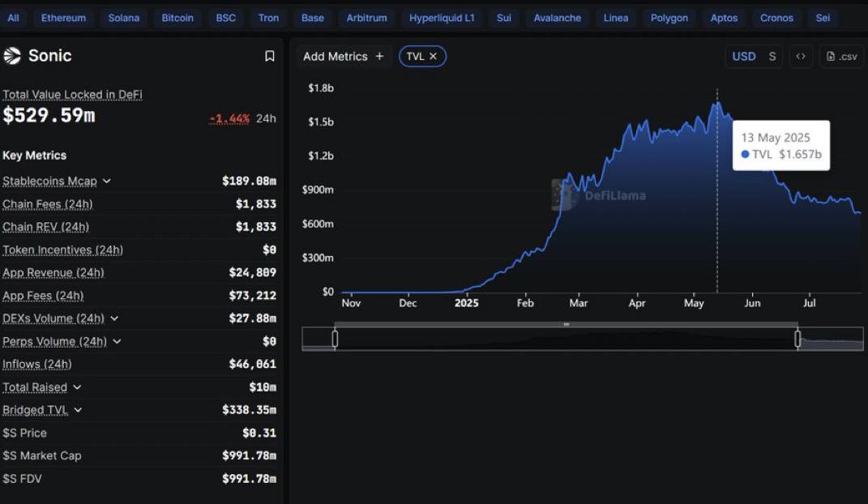Image resolution: width=868 pixels, height=504 pixels.
Task: Expand the Bridged TVL breakdown
Action: 78,410
